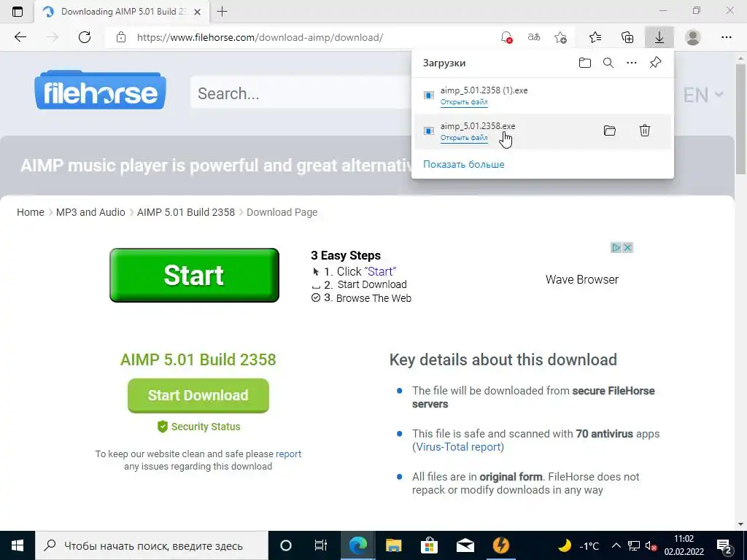Viewport: 747px width, 560px height.
Task: Close the ad with the X icon
Action: [628, 248]
